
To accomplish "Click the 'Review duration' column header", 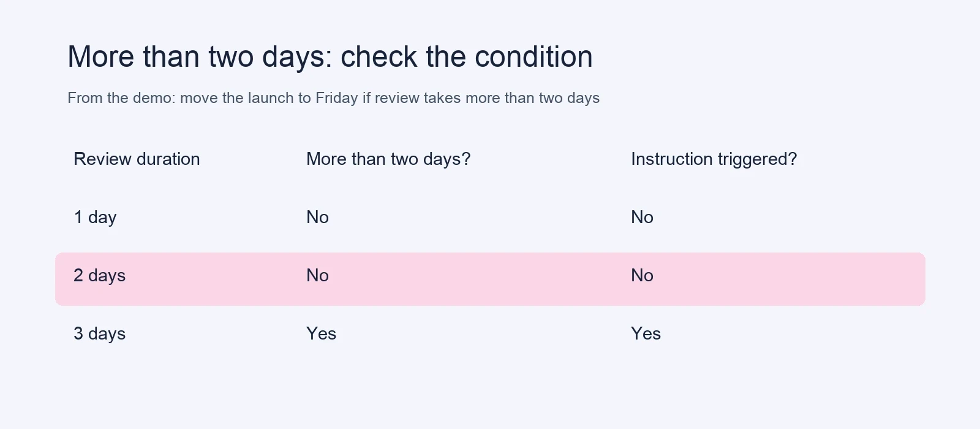I will [x=137, y=159].
